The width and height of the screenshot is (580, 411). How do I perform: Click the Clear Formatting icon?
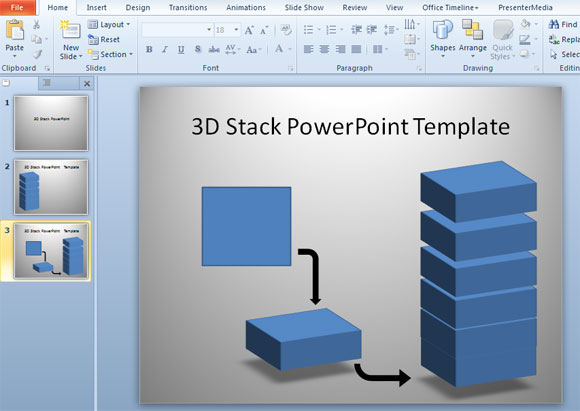tap(286, 30)
